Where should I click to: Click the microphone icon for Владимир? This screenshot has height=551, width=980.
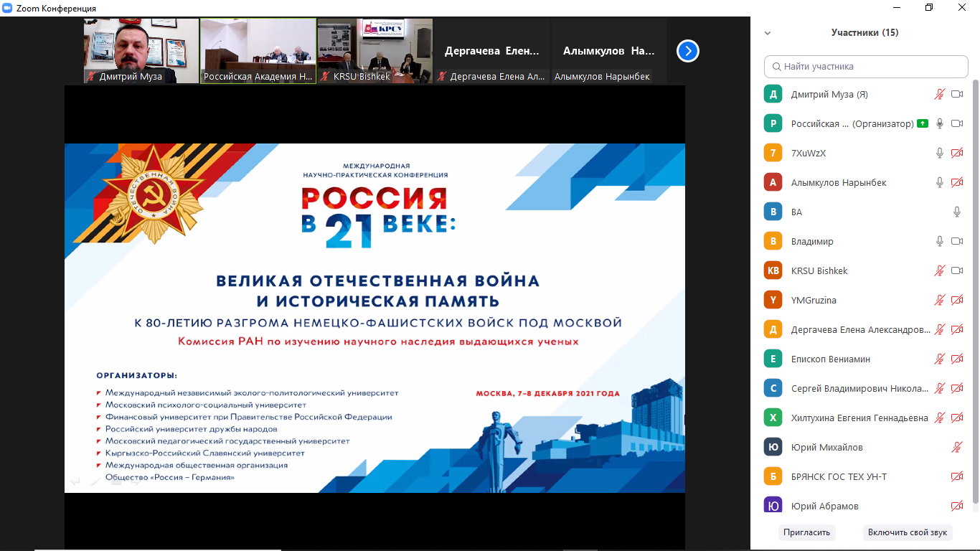click(940, 241)
